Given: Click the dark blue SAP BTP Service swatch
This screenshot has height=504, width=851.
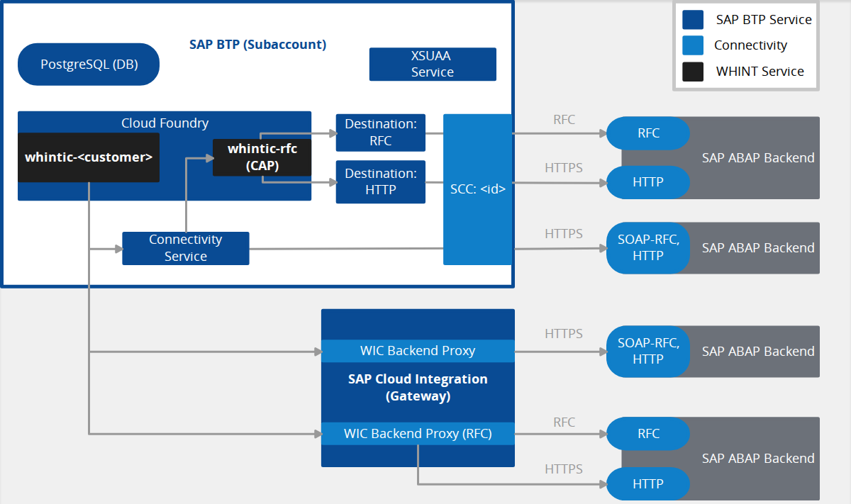Looking at the screenshot, I should coord(693,20).
